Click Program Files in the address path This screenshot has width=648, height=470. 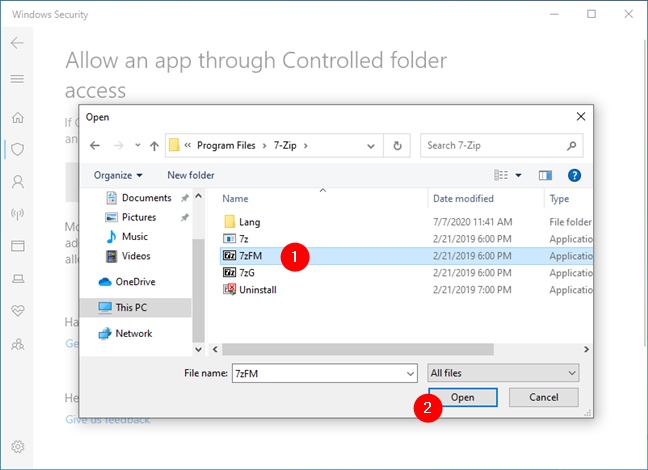click(x=226, y=146)
